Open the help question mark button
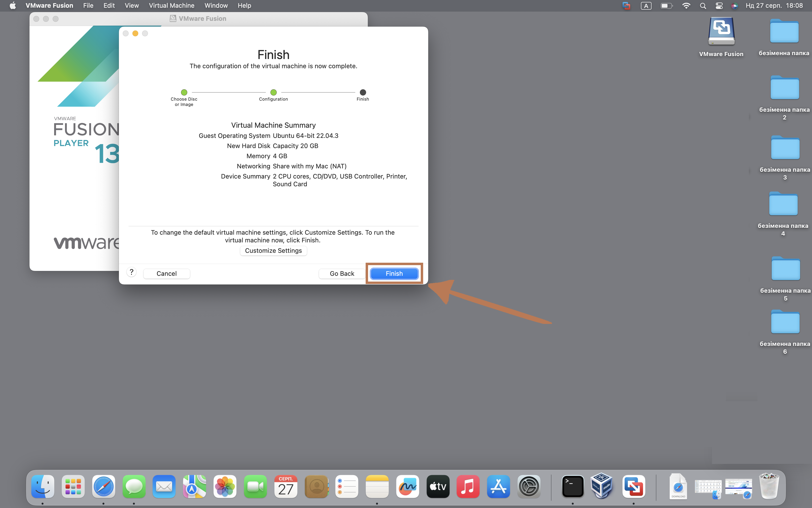Viewport: 812px width, 508px height. [x=131, y=272]
